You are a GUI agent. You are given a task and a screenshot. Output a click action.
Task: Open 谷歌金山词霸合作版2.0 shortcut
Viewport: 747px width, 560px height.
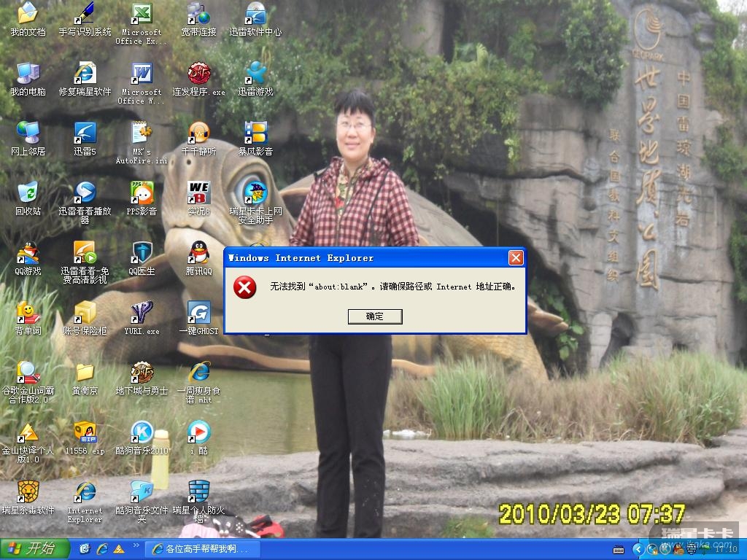pos(28,382)
